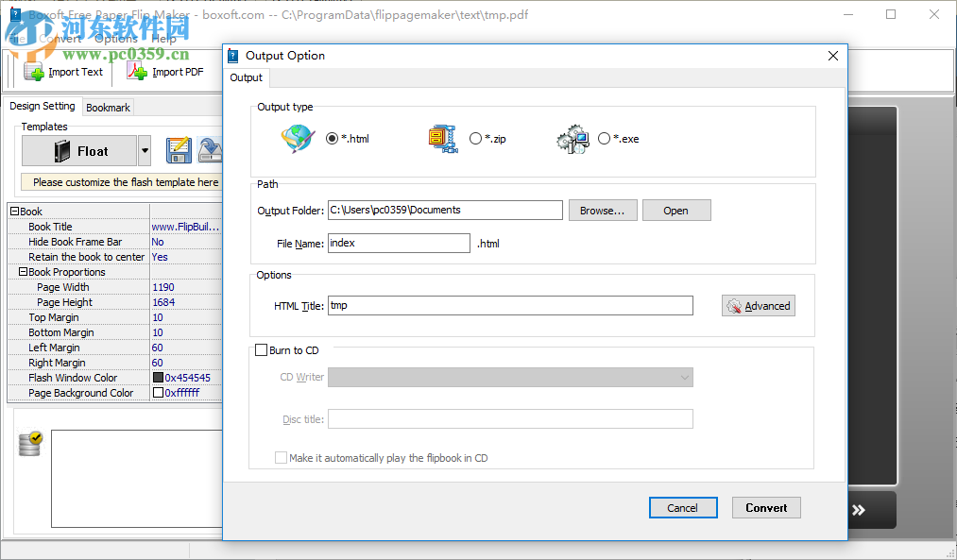Click the double arrow next icon in preview

[x=859, y=510]
